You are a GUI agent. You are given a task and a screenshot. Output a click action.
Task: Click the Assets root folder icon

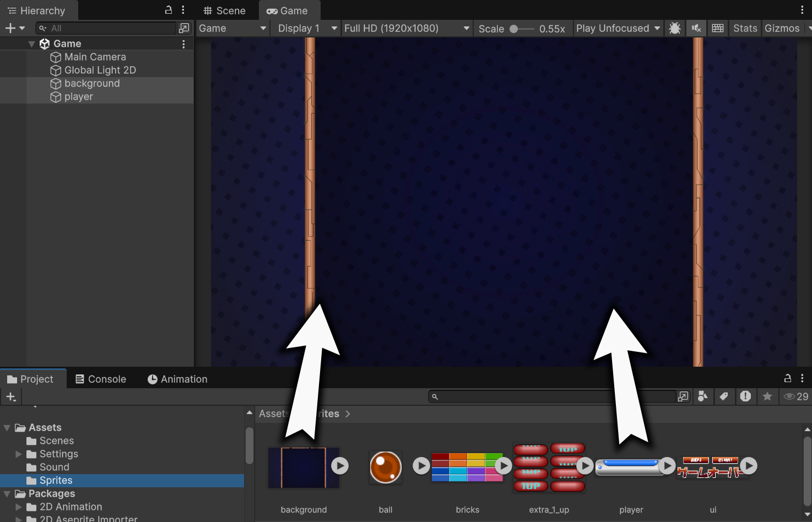pyautogui.click(x=20, y=428)
